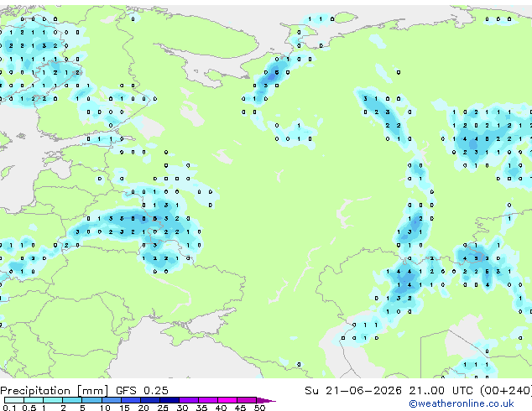Viewport: 532px width, 411px height.
Task: Click the above-50 mm legend arrow tip
Action: click(x=266, y=400)
